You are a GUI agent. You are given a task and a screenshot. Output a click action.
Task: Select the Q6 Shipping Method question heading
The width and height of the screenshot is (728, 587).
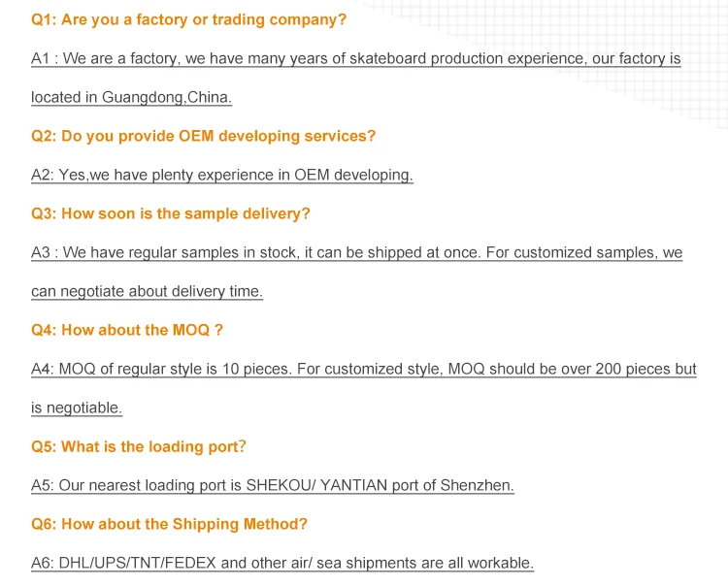[169, 524]
